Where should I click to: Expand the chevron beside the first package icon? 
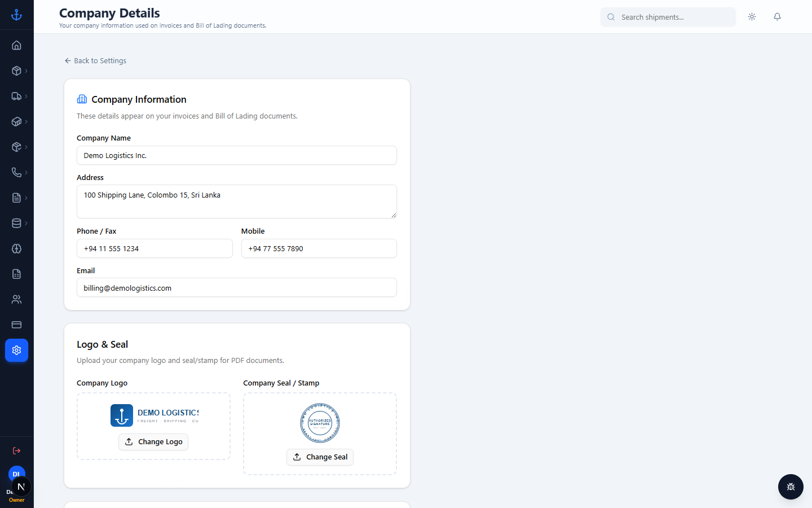tap(26, 71)
